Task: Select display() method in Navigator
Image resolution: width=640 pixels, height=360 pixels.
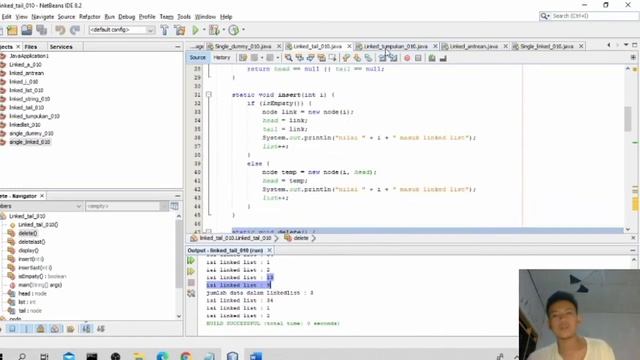Action: click(28, 250)
